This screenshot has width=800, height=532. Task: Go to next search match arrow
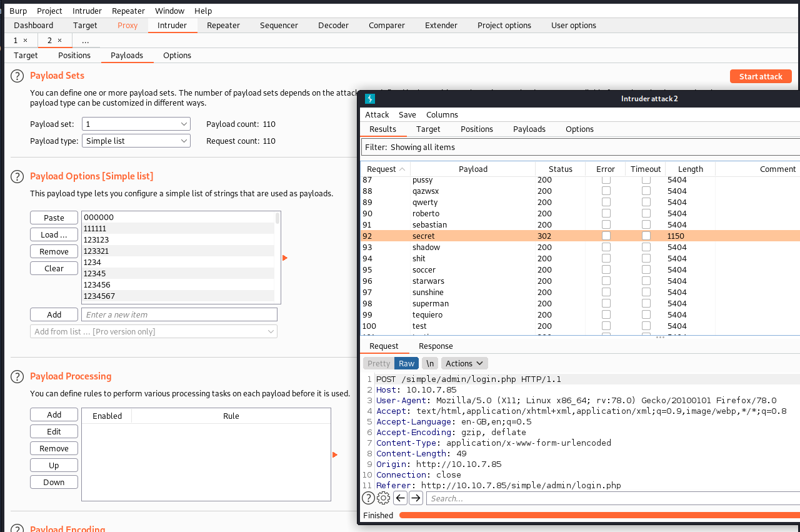click(416, 498)
